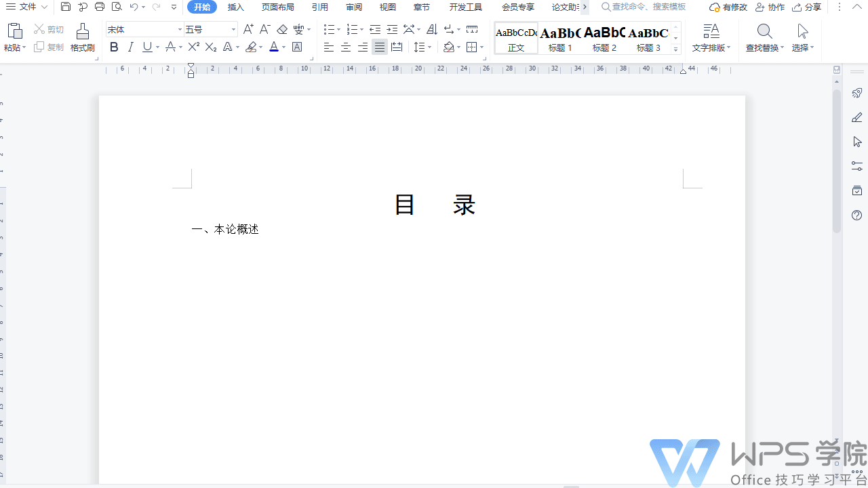
Task: Click sidebar selection pointer icon
Action: point(857,142)
